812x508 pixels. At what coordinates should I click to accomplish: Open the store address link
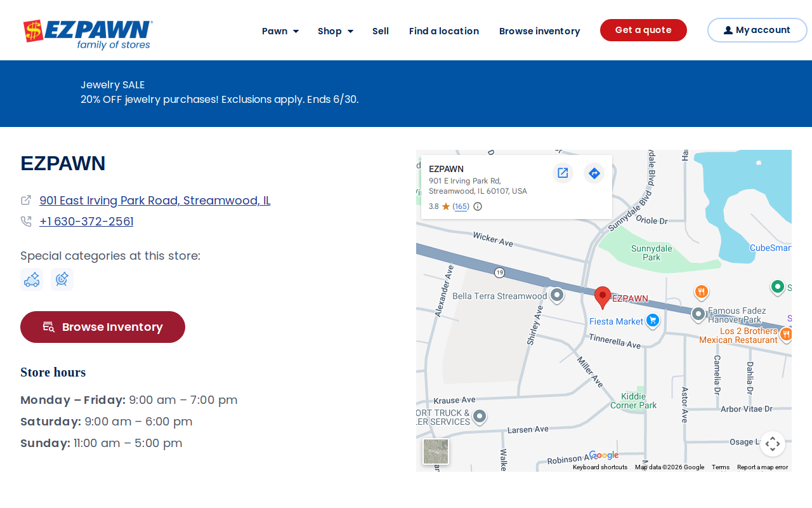(x=155, y=201)
